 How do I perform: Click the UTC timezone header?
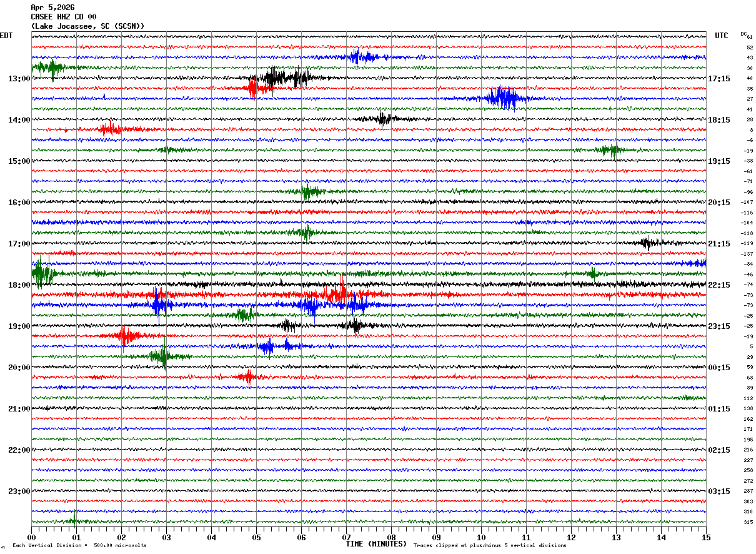722,36
